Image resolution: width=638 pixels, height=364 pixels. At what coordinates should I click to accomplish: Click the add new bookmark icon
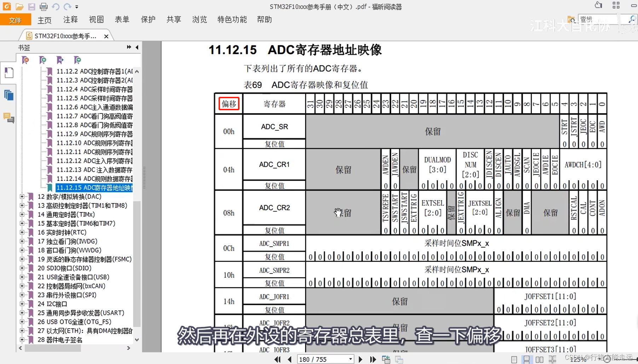(x=43, y=60)
